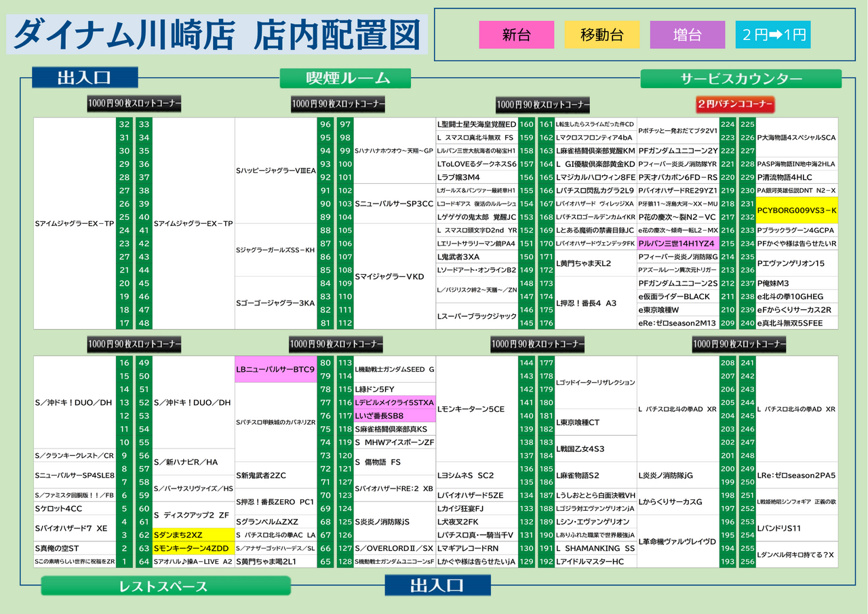Select the SグランベルムZXZ cell
The width and height of the screenshot is (868, 614).
point(276,522)
